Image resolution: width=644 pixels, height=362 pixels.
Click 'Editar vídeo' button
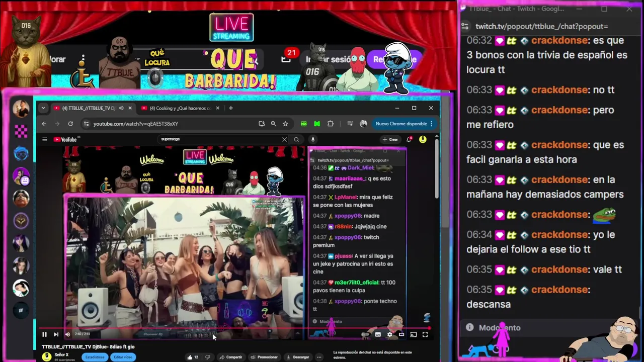pos(123,357)
